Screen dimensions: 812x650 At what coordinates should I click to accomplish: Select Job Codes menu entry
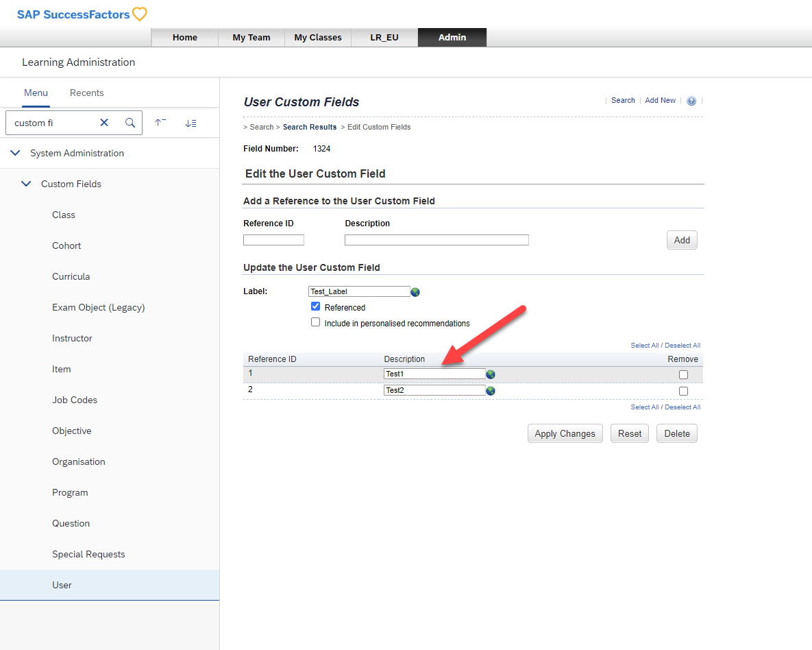point(75,400)
